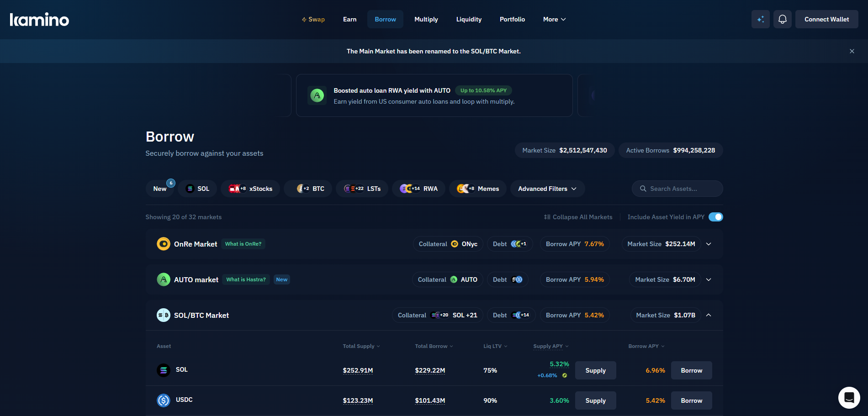This screenshot has height=416, width=868.
Task: Open the Portfolio page
Action: tap(512, 19)
